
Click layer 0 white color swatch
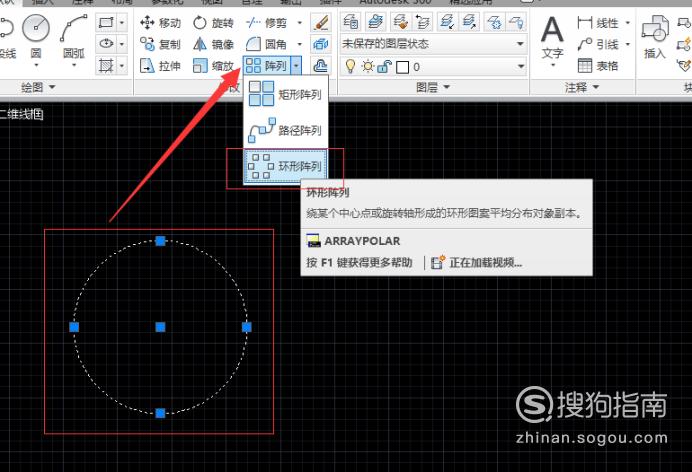(402, 67)
